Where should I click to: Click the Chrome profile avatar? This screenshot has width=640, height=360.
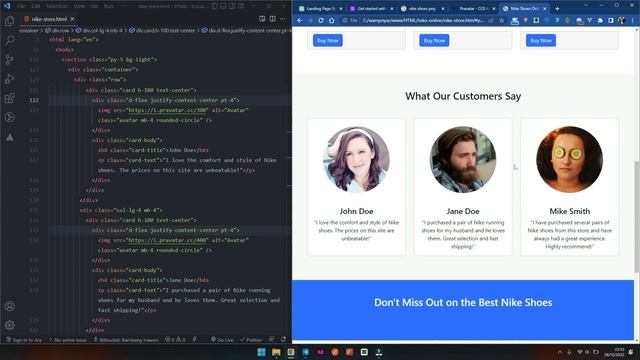tap(622, 20)
